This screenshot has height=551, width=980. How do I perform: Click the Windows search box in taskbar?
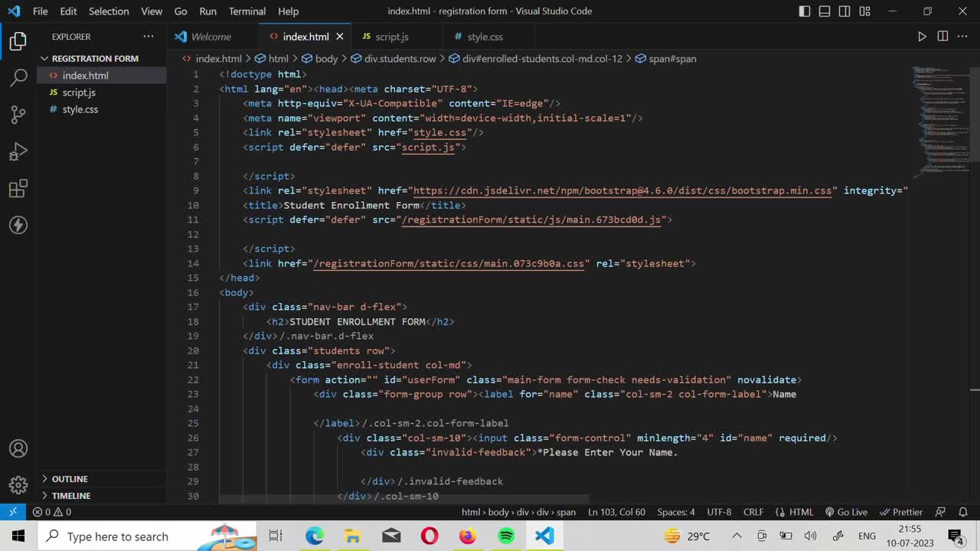point(147,536)
